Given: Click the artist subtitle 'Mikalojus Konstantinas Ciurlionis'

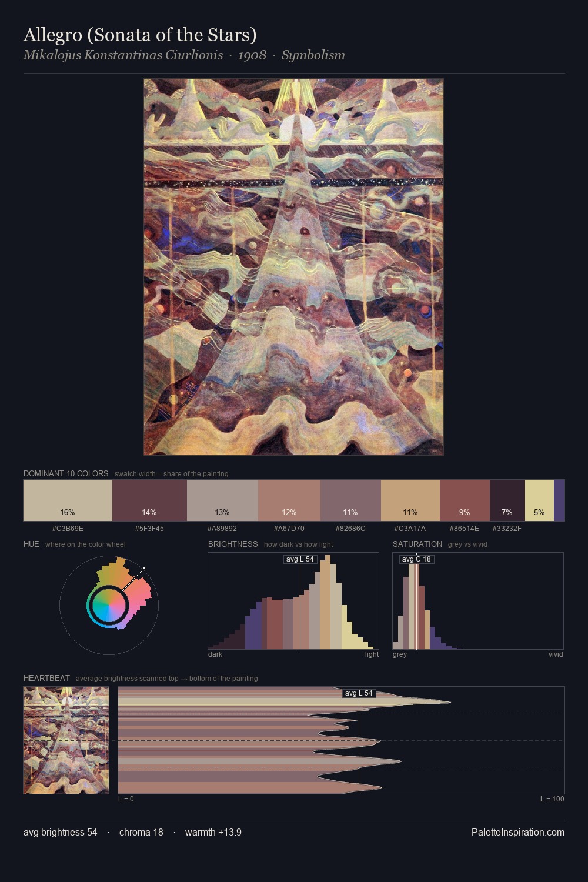Looking at the screenshot, I should coord(123,55).
